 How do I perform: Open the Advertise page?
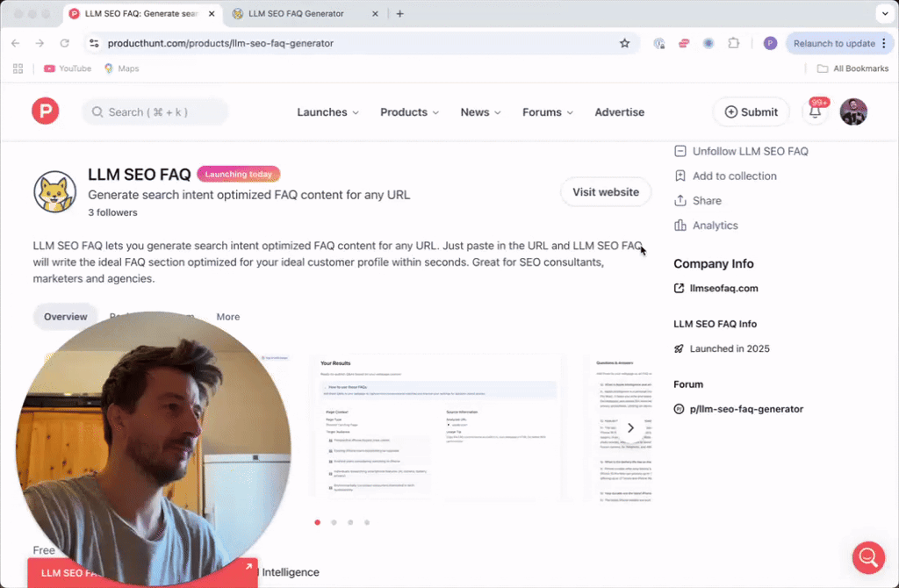pyautogui.click(x=619, y=111)
